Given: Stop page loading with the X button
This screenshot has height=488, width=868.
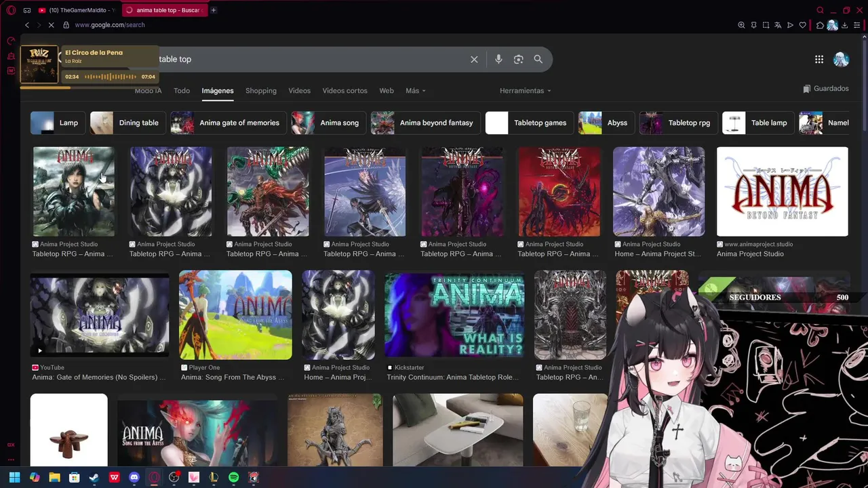Looking at the screenshot, I should pos(52,25).
